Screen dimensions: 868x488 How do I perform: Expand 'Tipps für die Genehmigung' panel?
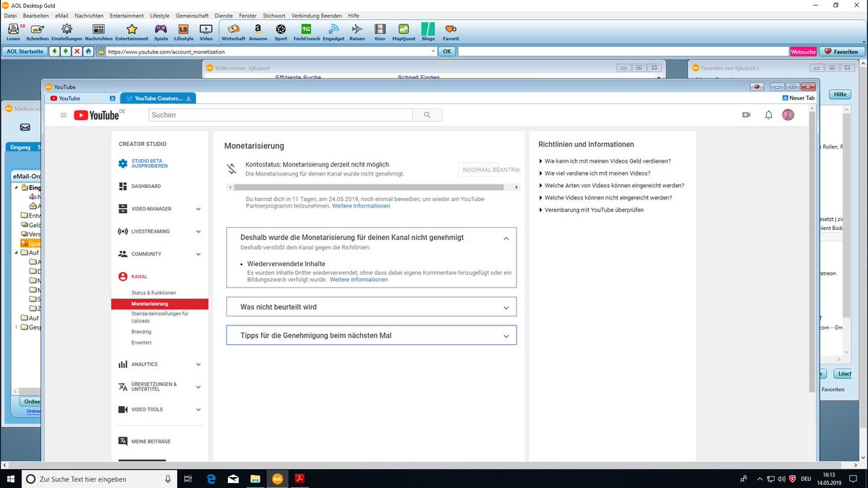click(x=506, y=336)
